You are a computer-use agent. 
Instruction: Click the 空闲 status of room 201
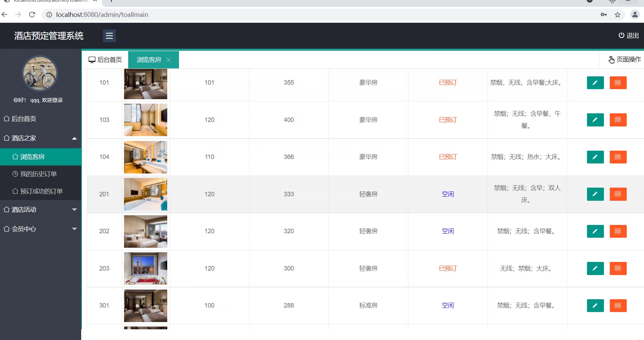click(448, 194)
